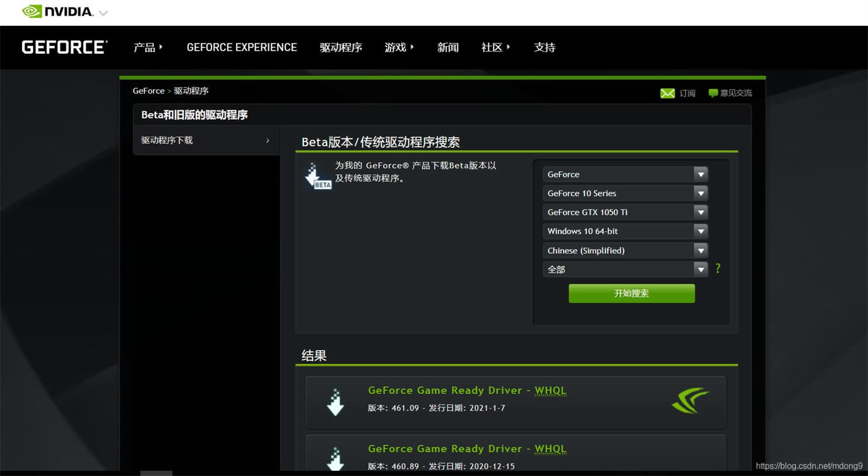The width and height of the screenshot is (868, 476).
Task: Click the download arrow for driver 461.09
Action: click(x=336, y=402)
